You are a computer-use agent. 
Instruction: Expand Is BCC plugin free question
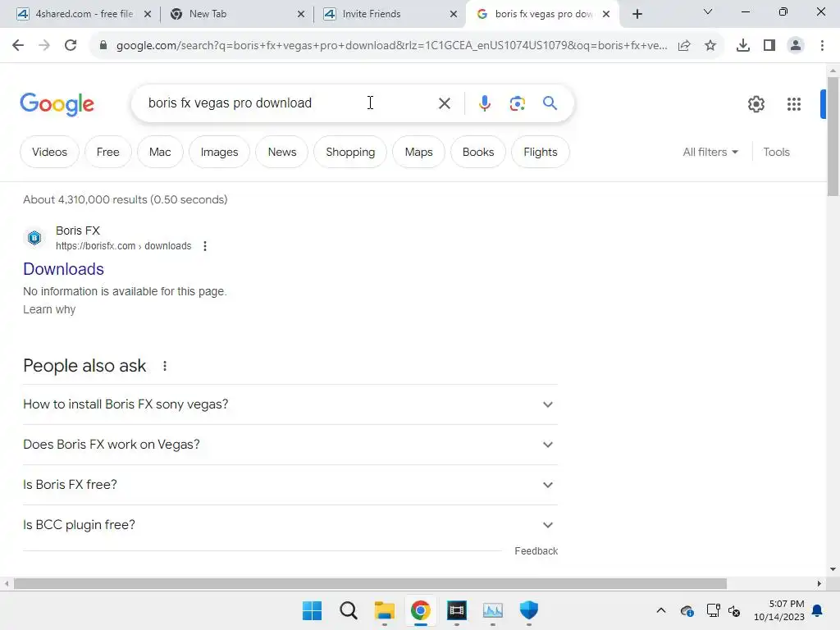pyautogui.click(x=290, y=525)
